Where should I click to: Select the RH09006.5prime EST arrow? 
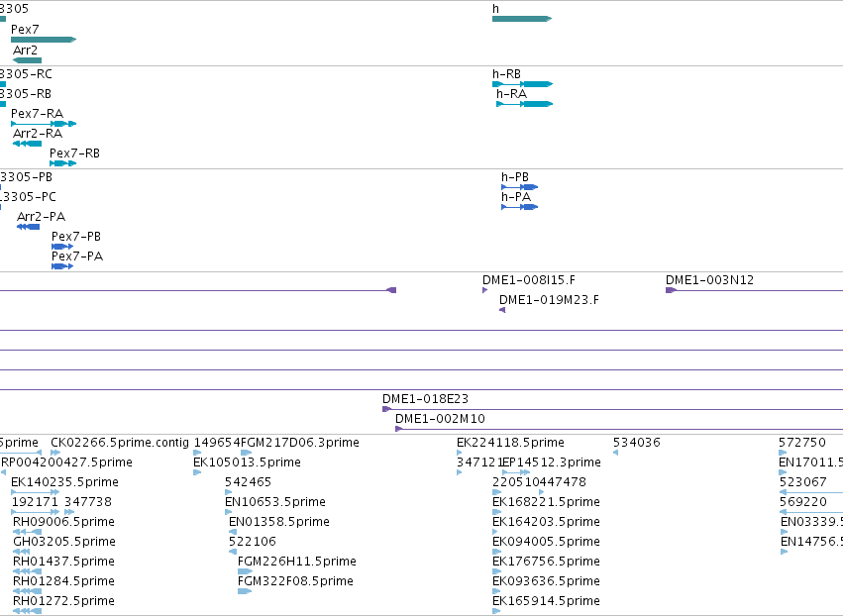click(x=27, y=532)
